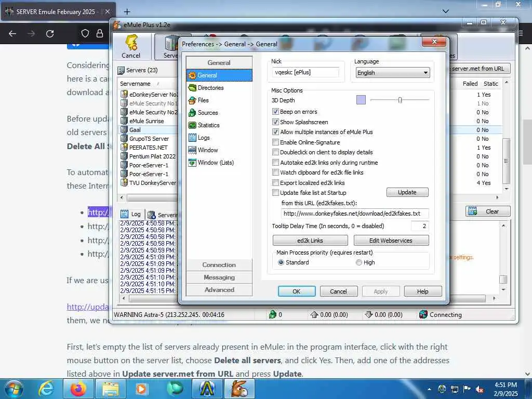532x399 pixels.
Task: Open the Language dropdown
Action: coord(393,73)
